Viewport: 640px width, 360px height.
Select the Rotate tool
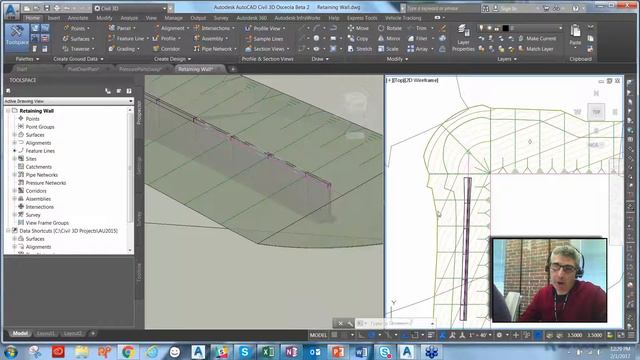[390, 28]
